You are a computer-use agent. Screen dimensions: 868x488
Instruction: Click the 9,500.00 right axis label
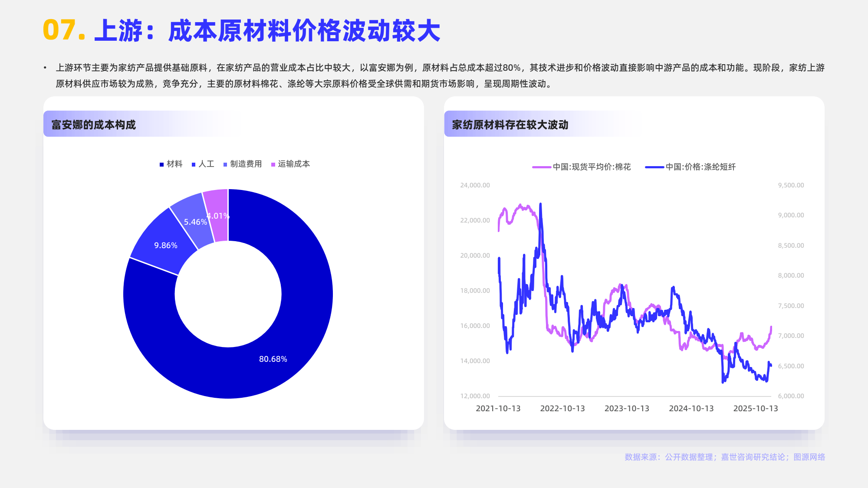(x=791, y=185)
